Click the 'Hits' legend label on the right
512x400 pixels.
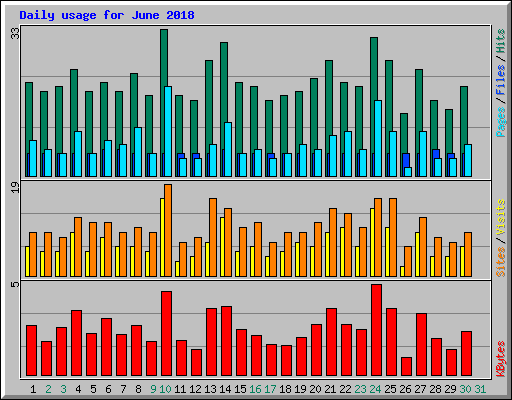point(500,41)
